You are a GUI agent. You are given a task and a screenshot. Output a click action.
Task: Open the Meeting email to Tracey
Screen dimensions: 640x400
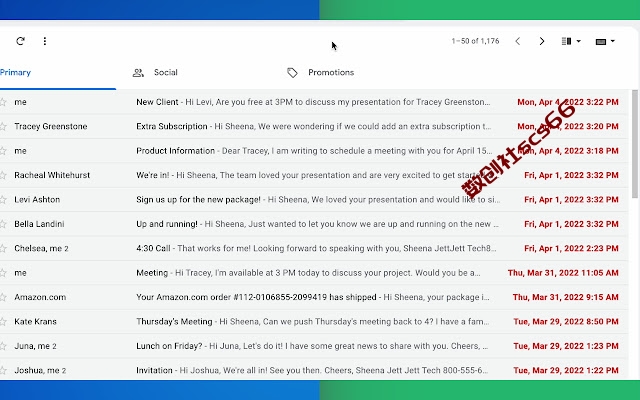point(313,273)
